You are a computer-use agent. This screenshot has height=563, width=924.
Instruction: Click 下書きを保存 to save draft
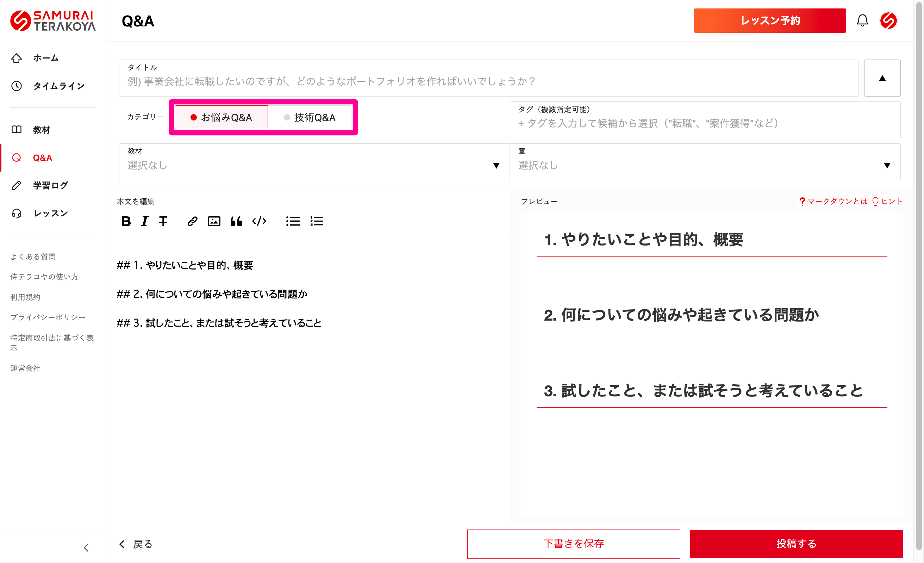point(573,544)
